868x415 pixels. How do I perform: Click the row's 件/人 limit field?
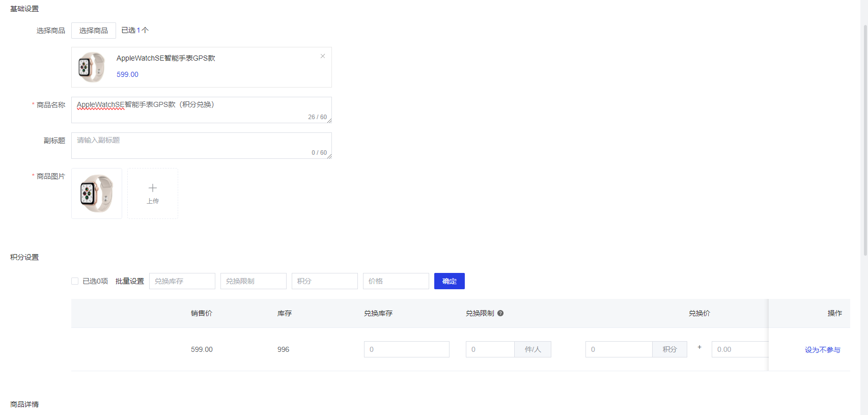coord(490,349)
